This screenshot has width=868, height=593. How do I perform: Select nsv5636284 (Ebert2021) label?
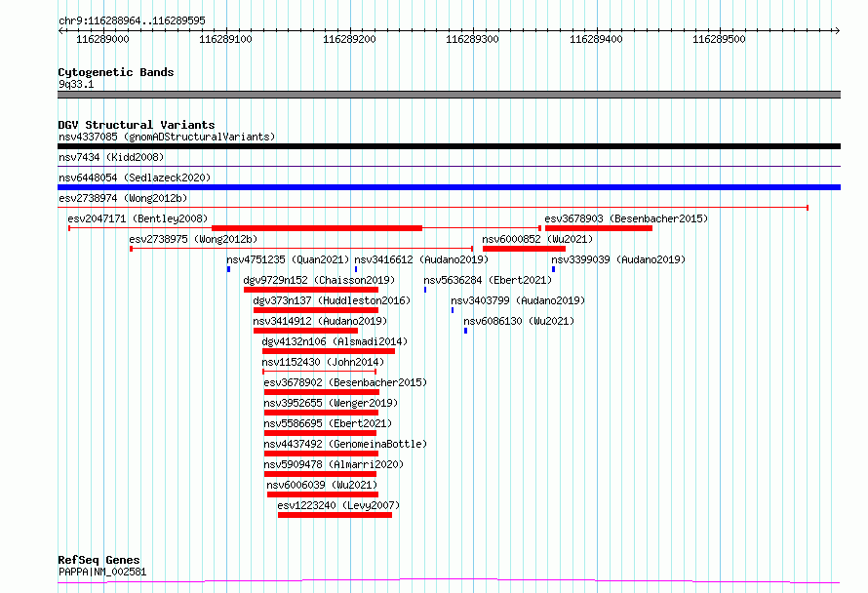coord(488,280)
